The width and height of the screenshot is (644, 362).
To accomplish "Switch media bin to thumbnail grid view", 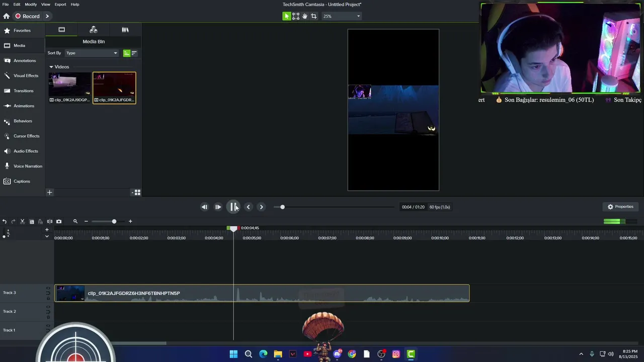I will (137, 193).
